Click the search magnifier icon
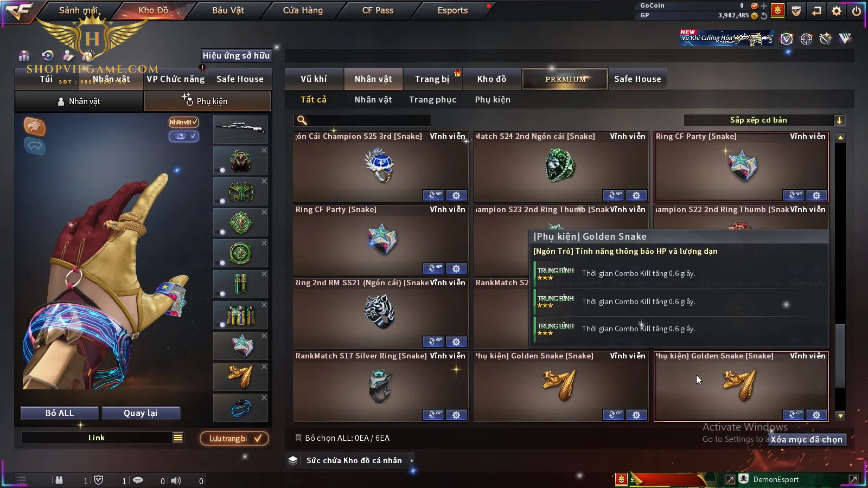Screen dimensions: 868x488 pos(302,120)
